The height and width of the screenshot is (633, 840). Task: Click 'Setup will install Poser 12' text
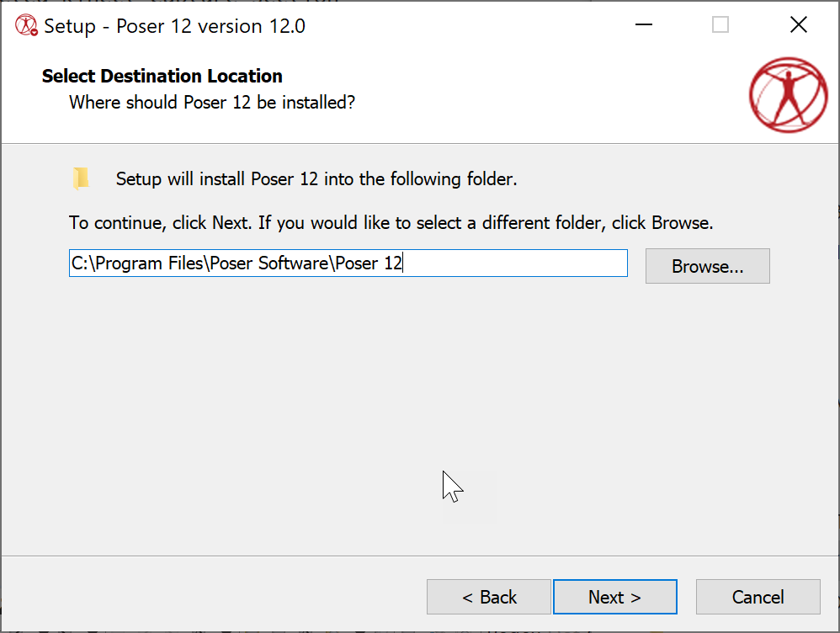click(316, 179)
